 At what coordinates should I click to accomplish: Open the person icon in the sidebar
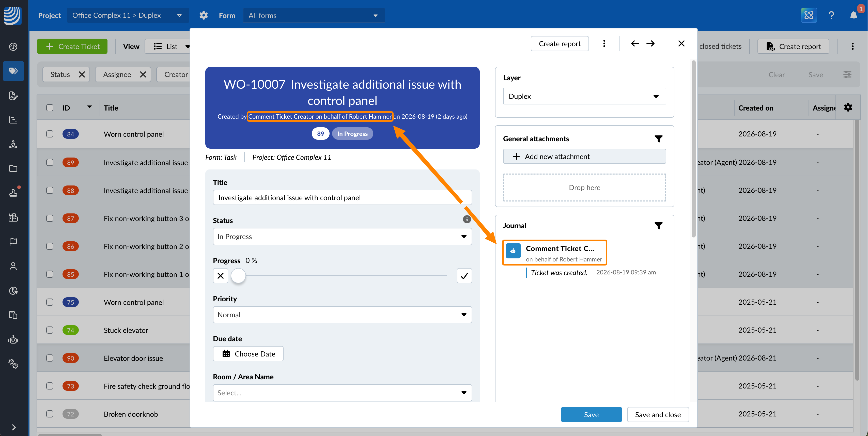point(13,266)
